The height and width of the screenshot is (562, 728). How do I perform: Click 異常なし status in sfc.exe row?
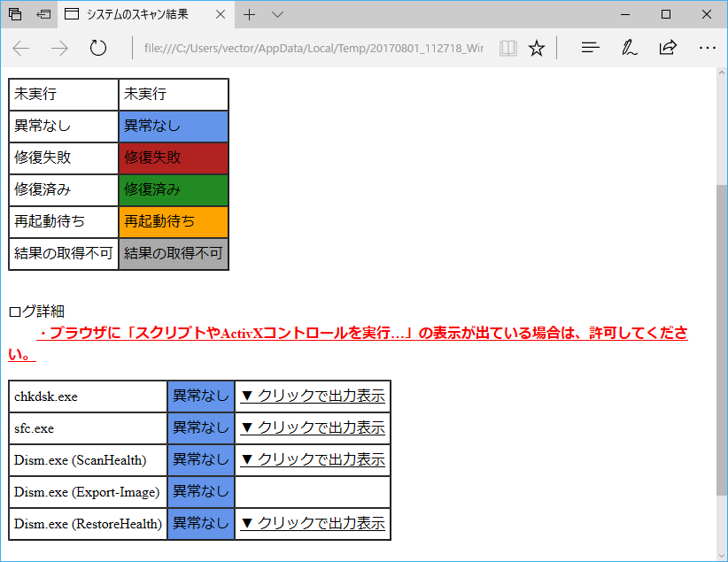point(201,428)
